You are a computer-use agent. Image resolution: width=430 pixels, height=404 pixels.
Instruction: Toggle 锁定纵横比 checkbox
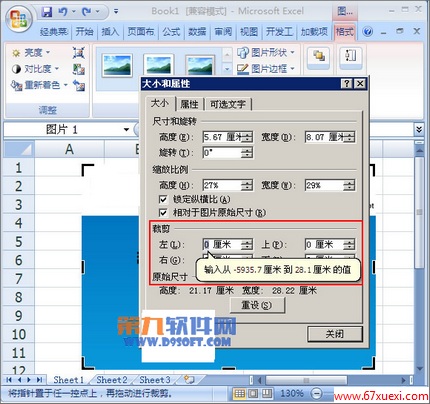click(163, 200)
